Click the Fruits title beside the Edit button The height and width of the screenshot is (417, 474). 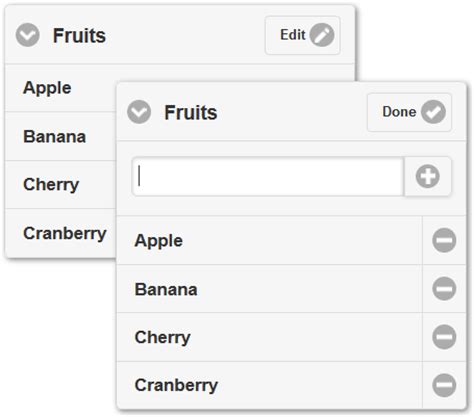point(79,36)
